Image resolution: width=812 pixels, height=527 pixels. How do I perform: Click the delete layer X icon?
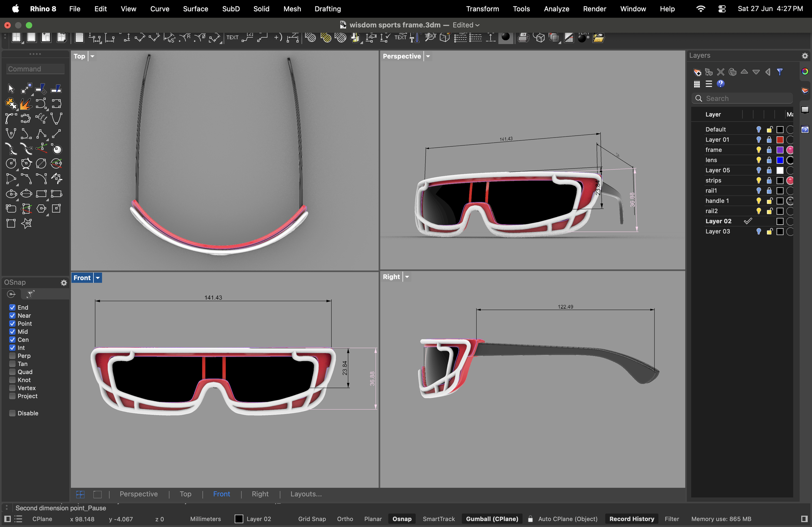[720, 72]
